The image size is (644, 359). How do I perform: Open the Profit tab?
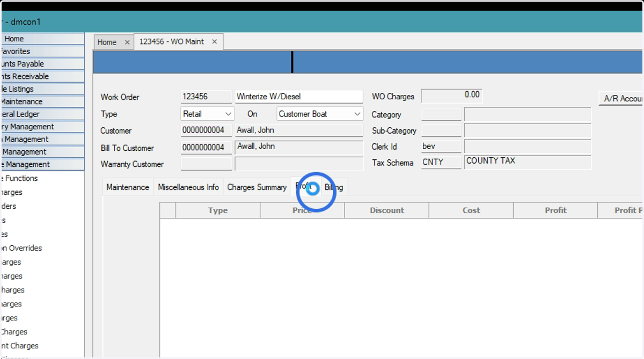coord(305,186)
